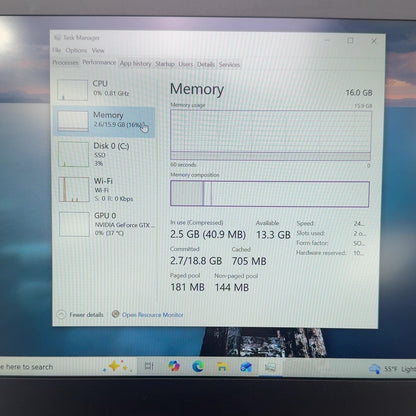Open the Details tab
Viewport: 416px width, 416px height.
(x=206, y=64)
